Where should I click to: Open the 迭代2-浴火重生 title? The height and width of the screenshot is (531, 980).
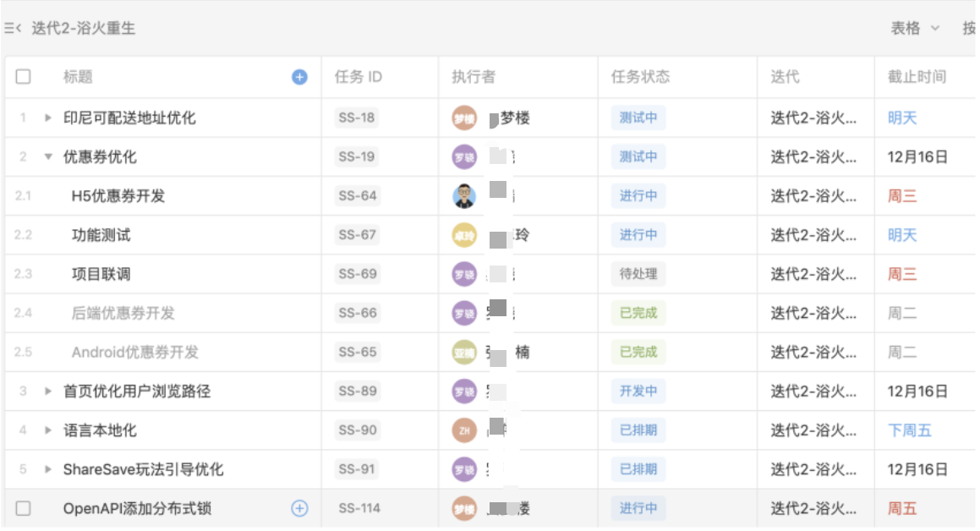(x=83, y=28)
